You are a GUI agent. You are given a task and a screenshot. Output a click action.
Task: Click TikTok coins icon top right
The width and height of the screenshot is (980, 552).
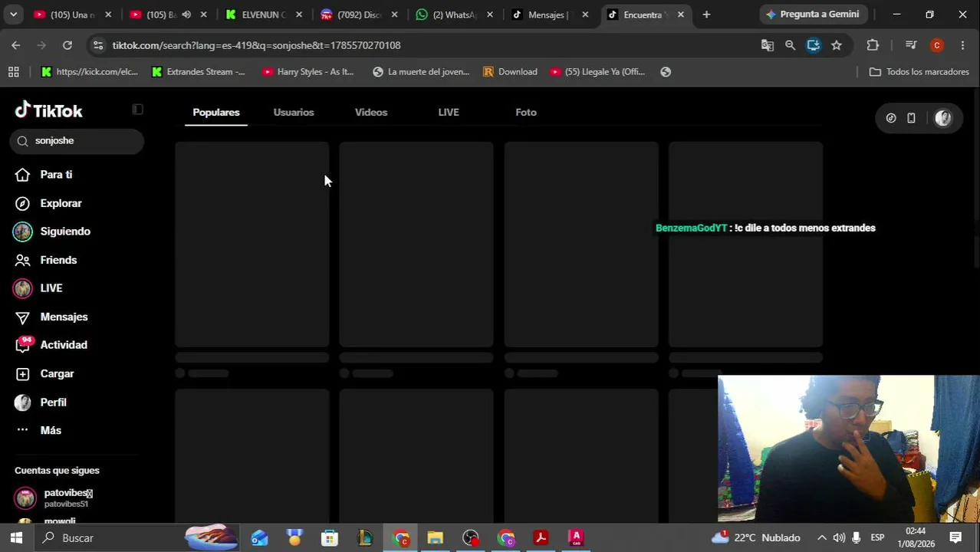[891, 118]
